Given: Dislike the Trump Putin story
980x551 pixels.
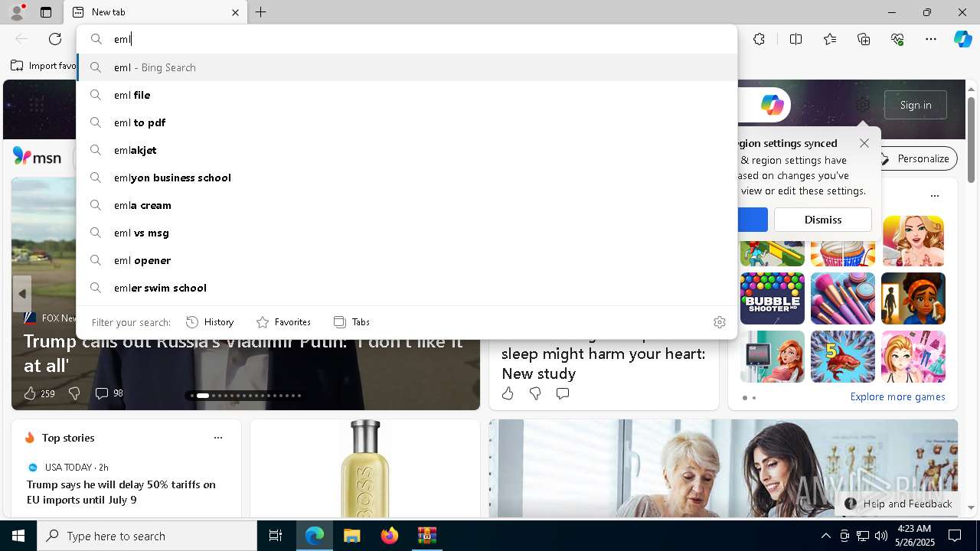Looking at the screenshot, I should click(x=74, y=393).
